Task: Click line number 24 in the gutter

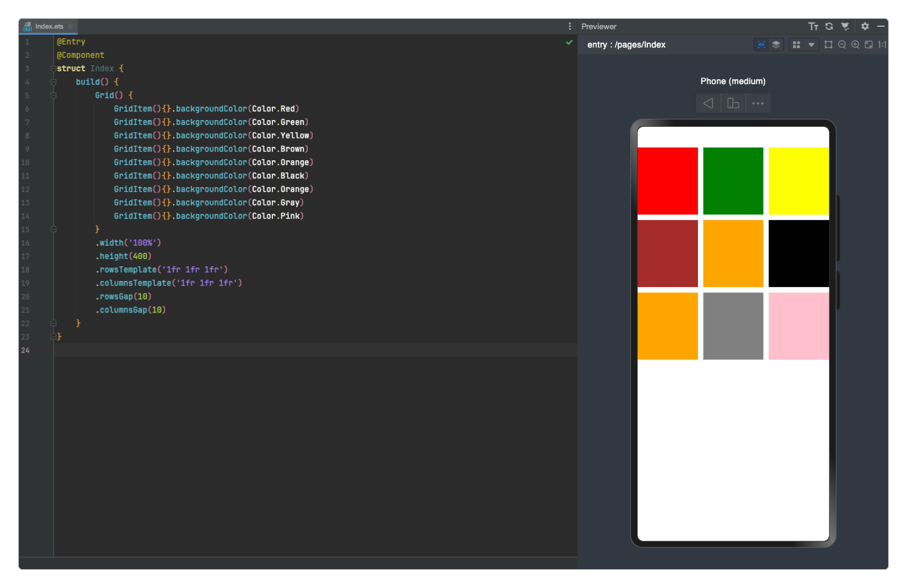Action: tap(25, 350)
